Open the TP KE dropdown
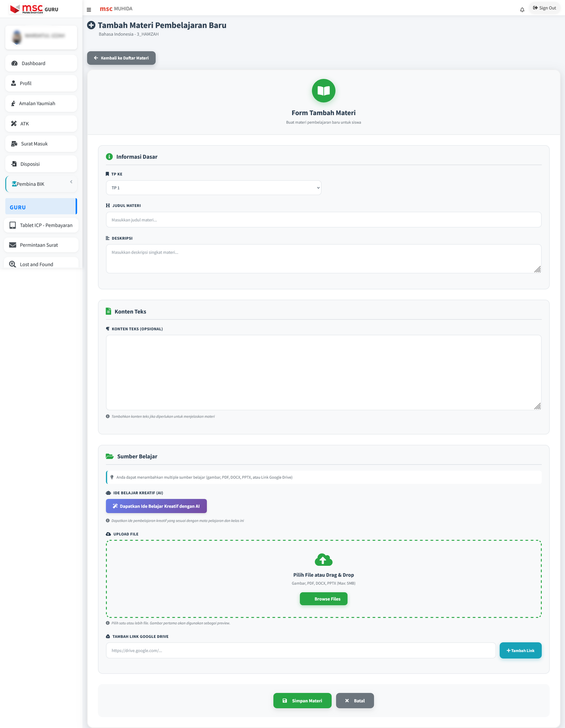 [x=213, y=188]
